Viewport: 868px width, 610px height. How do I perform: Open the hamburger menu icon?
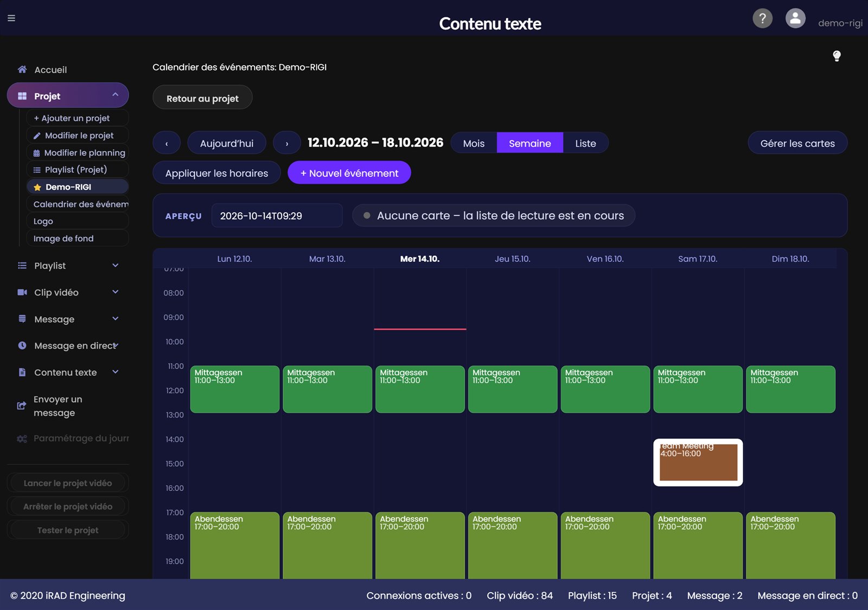point(11,18)
